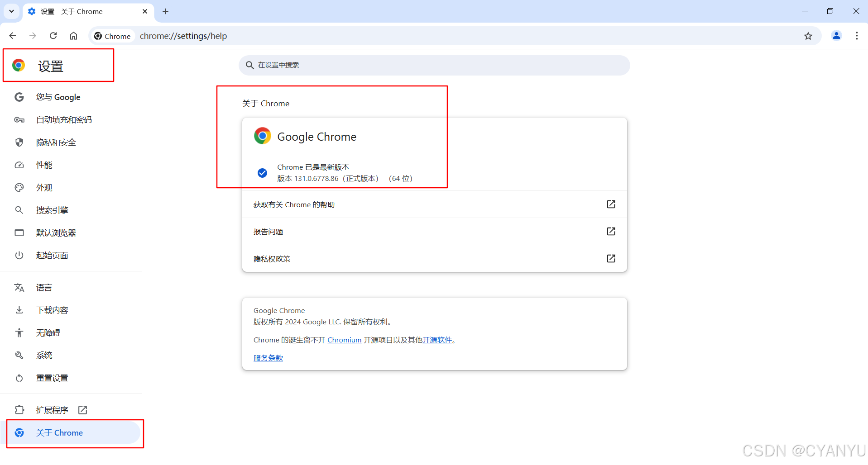Click the Chrome logo next to 设置
The height and width of the screenshot is (465, 868).
[19, 65]
